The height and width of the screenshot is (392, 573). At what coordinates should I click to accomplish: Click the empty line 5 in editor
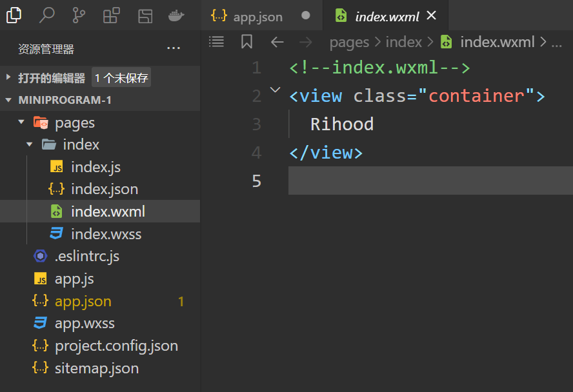point(430,181)
